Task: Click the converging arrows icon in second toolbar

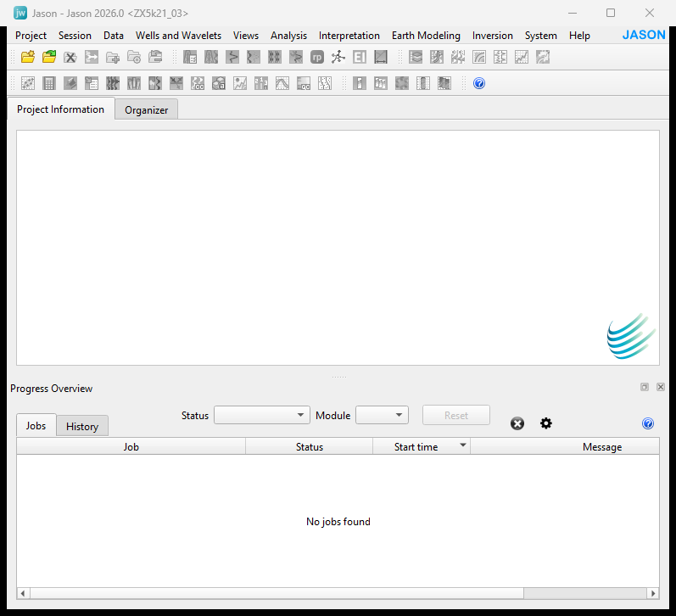Action: pos(176,83)
